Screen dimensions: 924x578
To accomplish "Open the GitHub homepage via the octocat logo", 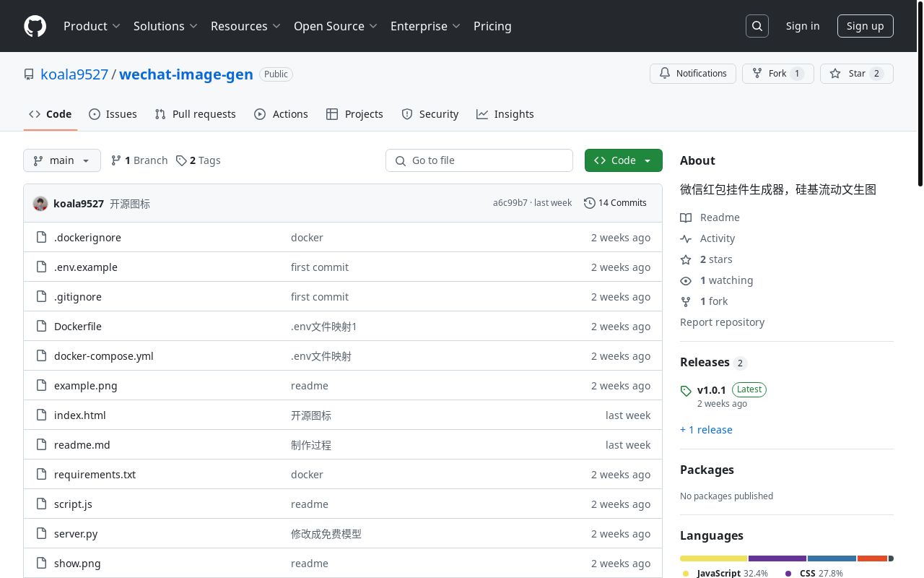I will coord(35,26).
